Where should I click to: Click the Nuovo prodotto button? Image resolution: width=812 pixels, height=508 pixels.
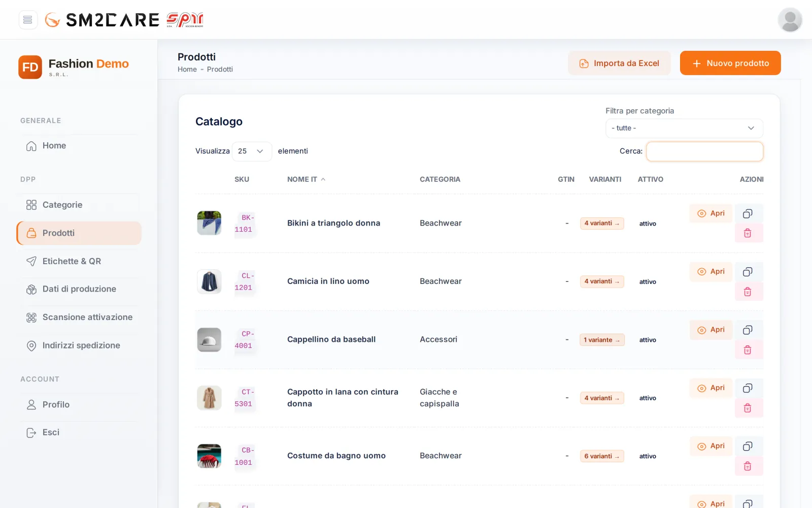point(730,63)
